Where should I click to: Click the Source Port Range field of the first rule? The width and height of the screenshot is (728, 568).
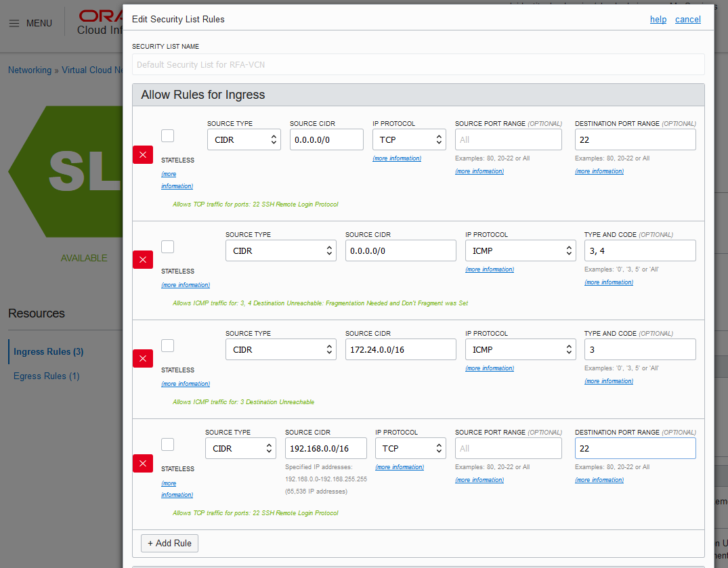pyautogui.click(x=509, y=139)
